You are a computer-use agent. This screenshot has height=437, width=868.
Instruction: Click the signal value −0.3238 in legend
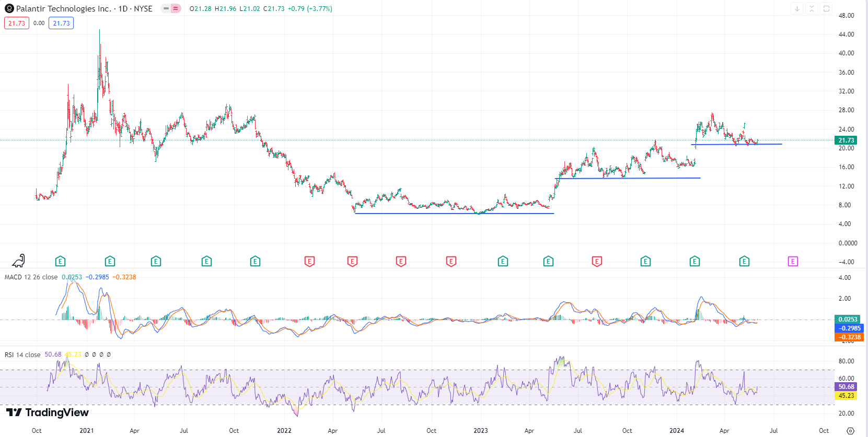coord(124,277)
